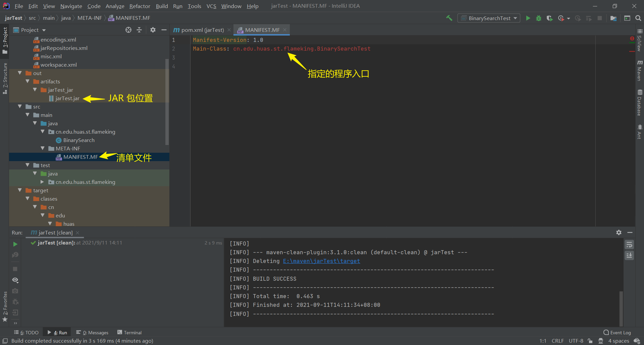Open the VCS menu
The width and height of the screenshot is (644, 345).
(x=211, y=6)
